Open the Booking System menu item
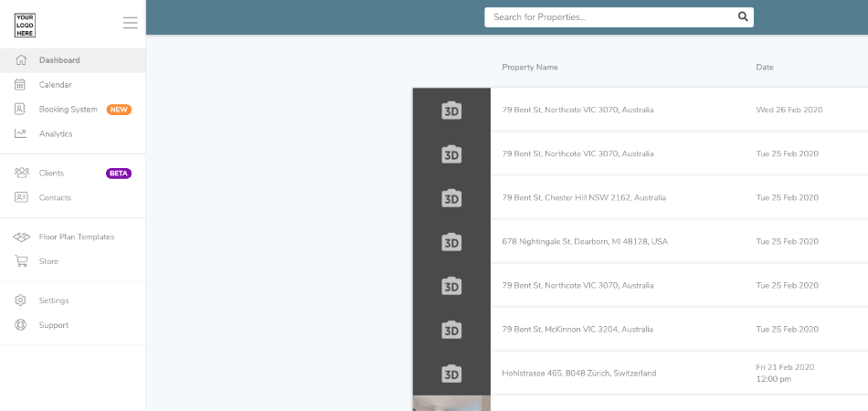This screenshot has width=868, height=411. [x=72, y=110]
